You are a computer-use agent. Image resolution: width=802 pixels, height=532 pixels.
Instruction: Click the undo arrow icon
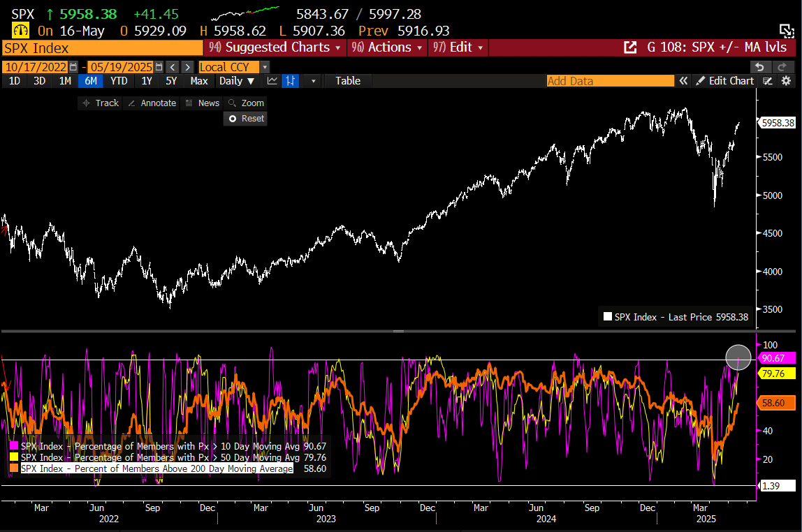point(760,67)
